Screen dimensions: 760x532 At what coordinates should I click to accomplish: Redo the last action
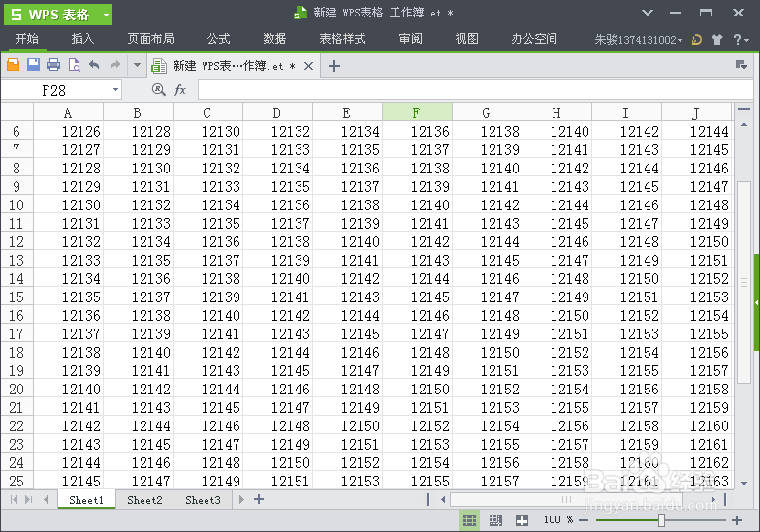click(x=114, y=64)
